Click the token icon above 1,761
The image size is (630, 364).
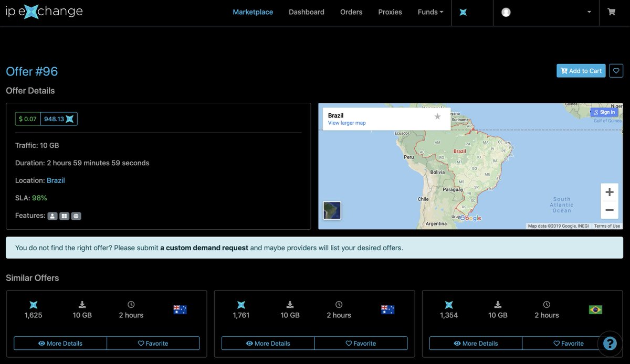[241, 305]
